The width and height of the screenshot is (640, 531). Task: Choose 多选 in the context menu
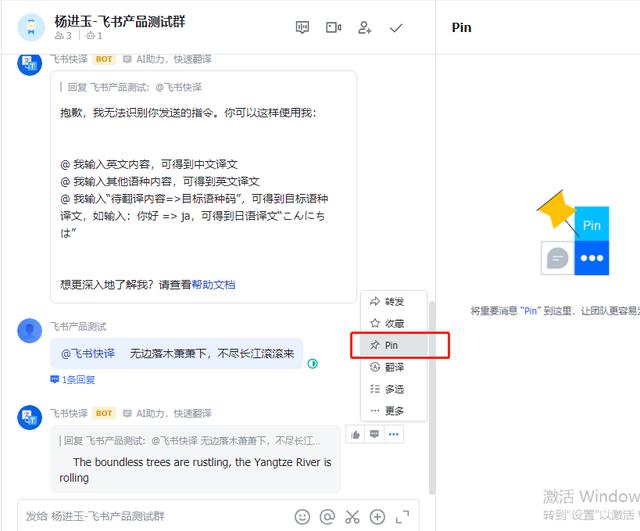tap(393, 389)
